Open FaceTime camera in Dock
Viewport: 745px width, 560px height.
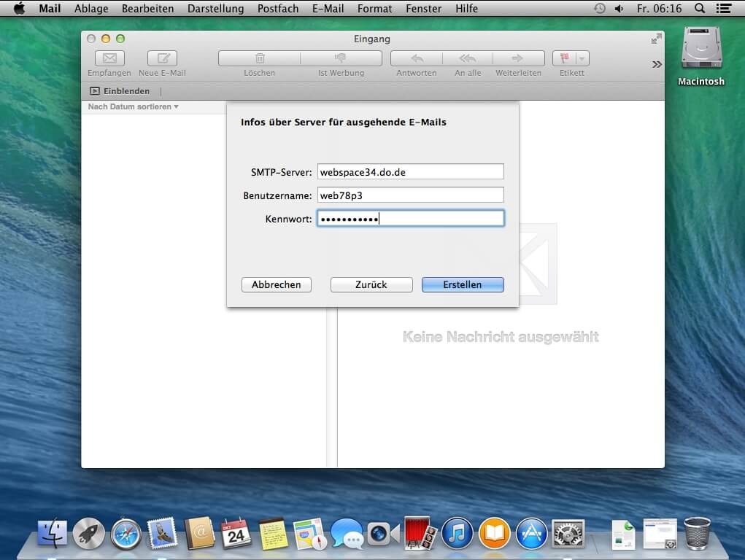coord(383,534)
